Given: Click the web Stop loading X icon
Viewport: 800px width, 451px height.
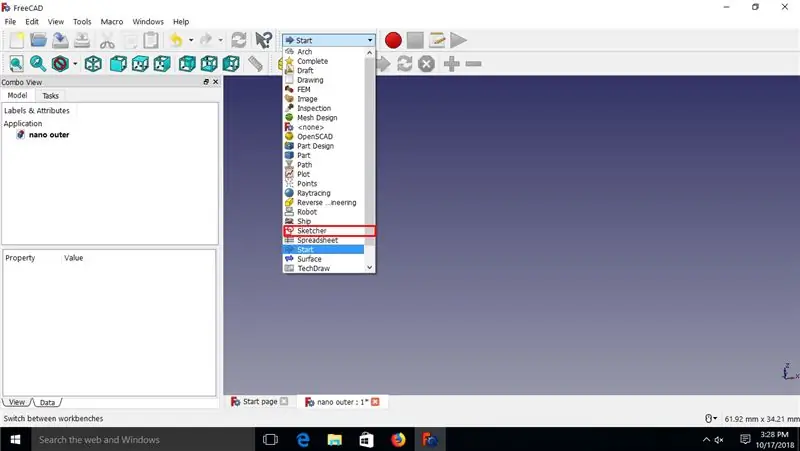Looking at the screenshot, I should [x=427, y=64].
